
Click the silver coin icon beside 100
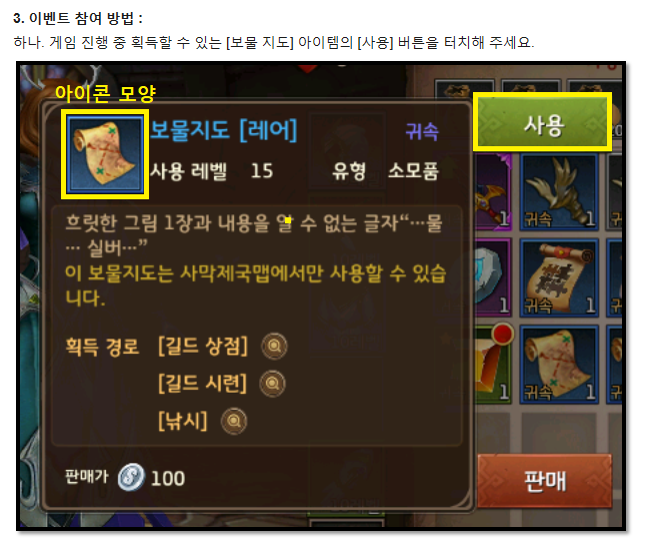pos(131,477)
